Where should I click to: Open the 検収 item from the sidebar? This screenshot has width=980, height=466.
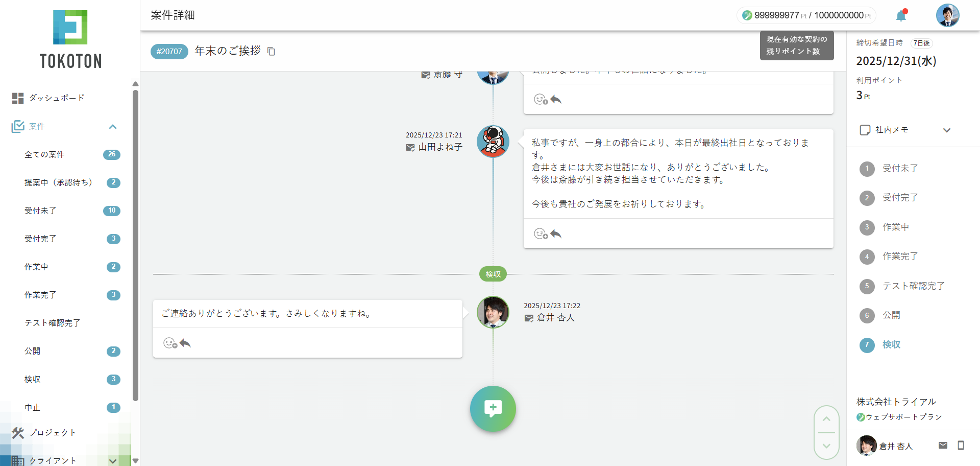tap(32, 379)
